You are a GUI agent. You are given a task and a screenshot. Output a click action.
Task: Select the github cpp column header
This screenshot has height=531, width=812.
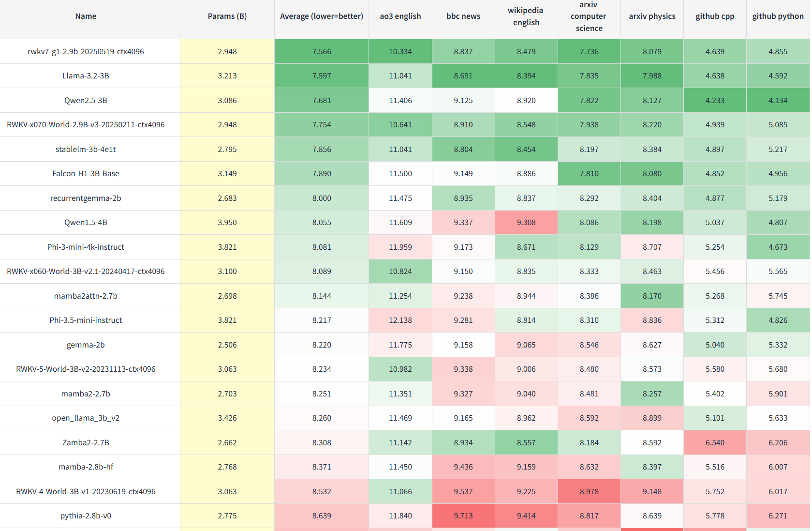pos(714,16)
